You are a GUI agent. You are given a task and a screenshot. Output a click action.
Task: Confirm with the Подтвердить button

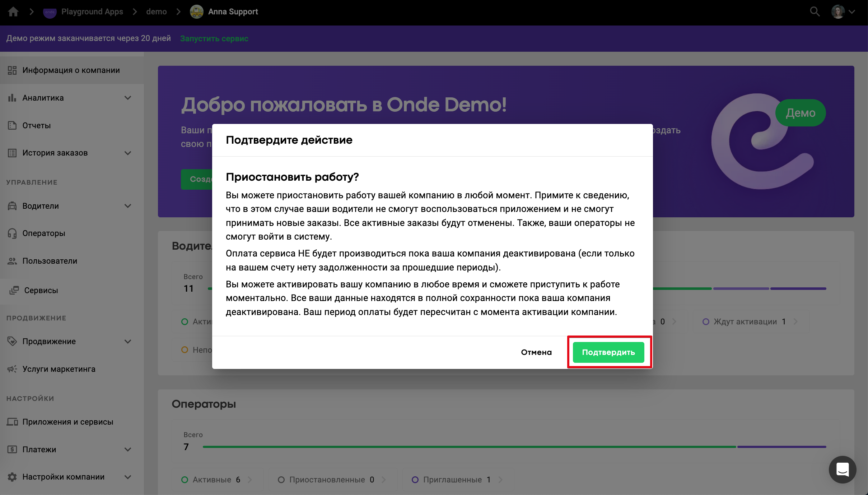pos(608,352)
